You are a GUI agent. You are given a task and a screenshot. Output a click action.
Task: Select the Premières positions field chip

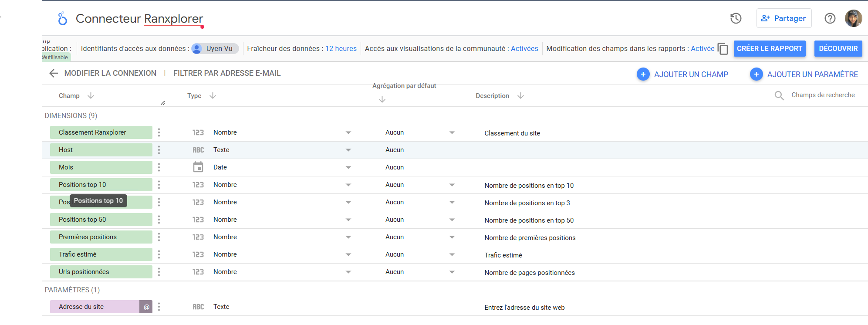(x=101, y=237)
